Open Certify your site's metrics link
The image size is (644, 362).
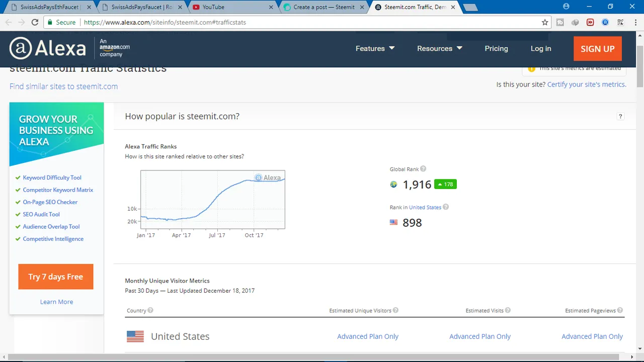pos(587,84)
